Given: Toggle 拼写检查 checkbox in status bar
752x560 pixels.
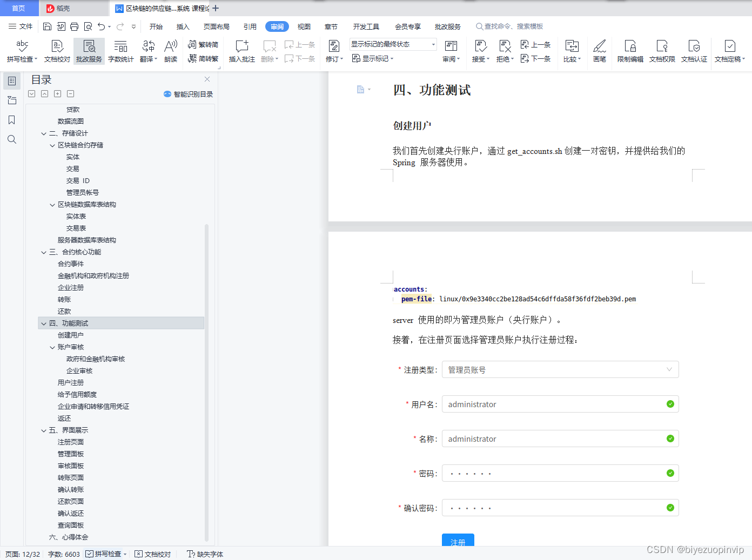Looking at the screenshot, I should click(90, 554).
